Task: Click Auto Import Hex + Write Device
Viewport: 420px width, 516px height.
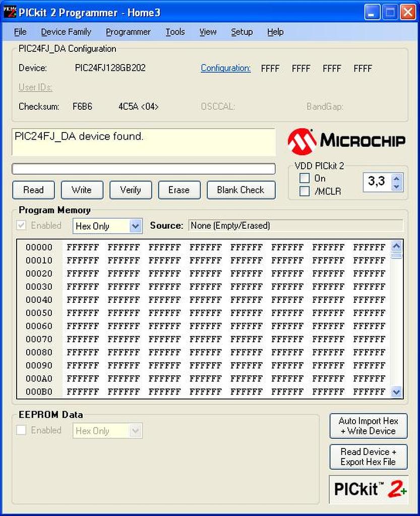Action: [x=369, y=426]
